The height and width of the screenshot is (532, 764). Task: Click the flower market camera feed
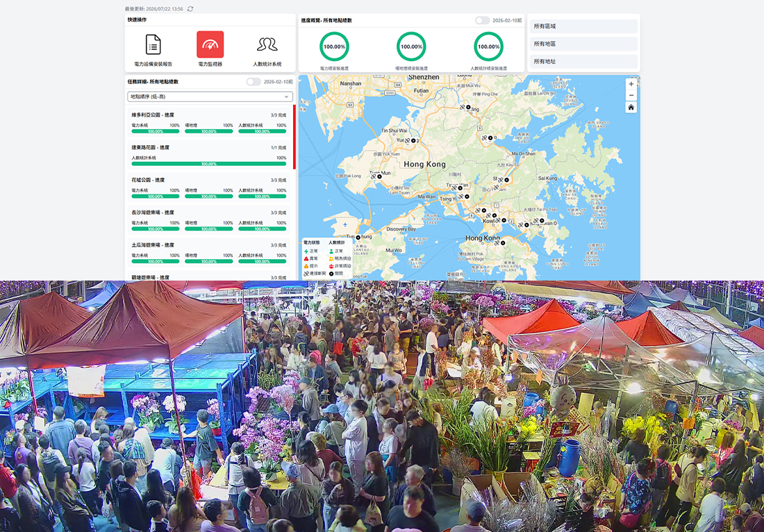point(382,406)
